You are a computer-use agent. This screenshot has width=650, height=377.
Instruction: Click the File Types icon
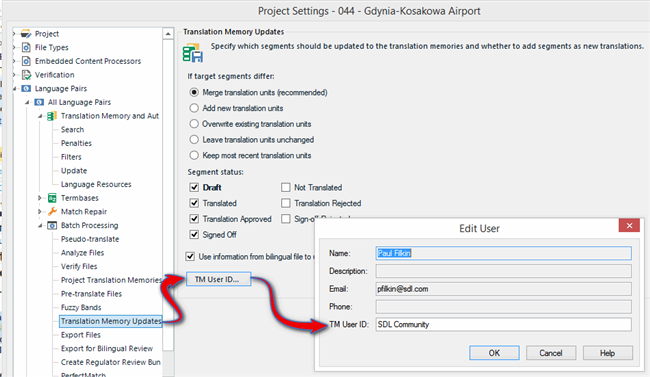[x=26, y=47]
